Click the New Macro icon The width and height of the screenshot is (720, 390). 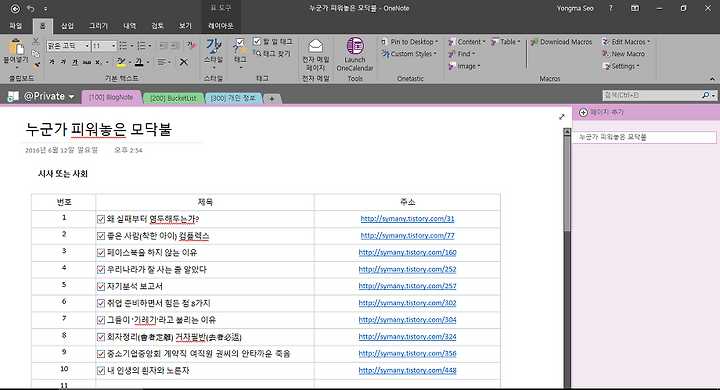pos(606,54)
